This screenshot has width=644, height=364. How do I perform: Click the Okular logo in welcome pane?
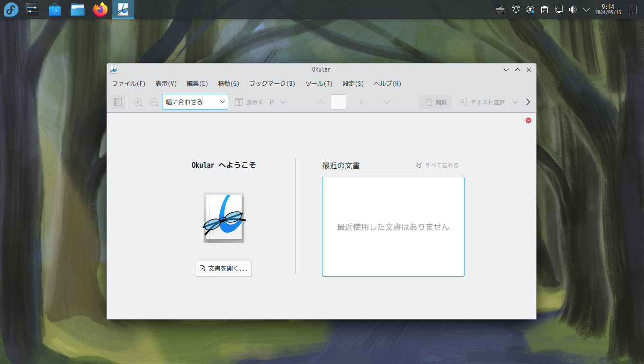[224, 218]
